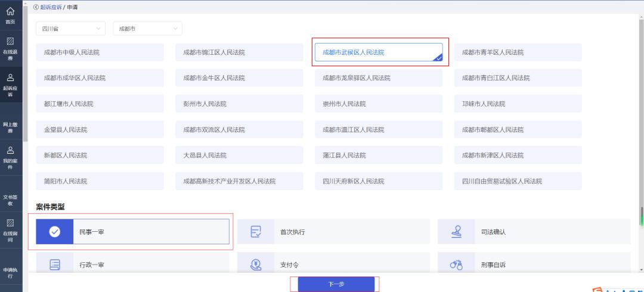This screenshot has height=292, width=644.
Task: Select 行政一审 case type option
Action: [132, 263]
